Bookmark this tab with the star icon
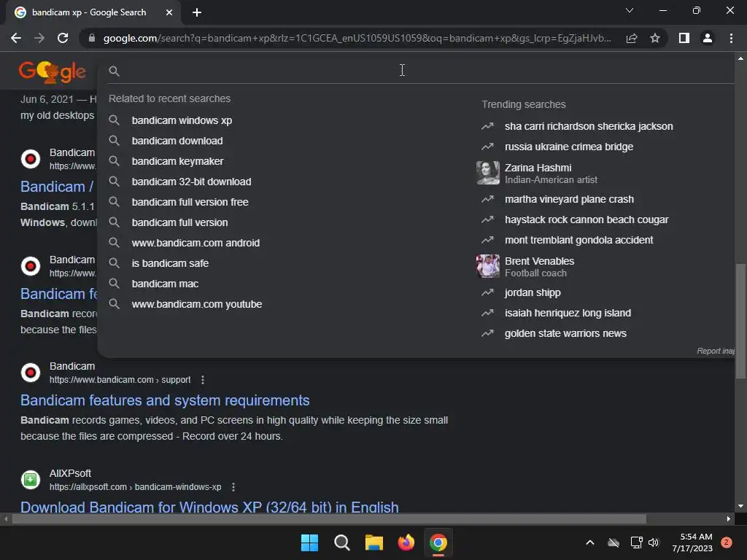 pyautogui.click(x=655, y=38)
